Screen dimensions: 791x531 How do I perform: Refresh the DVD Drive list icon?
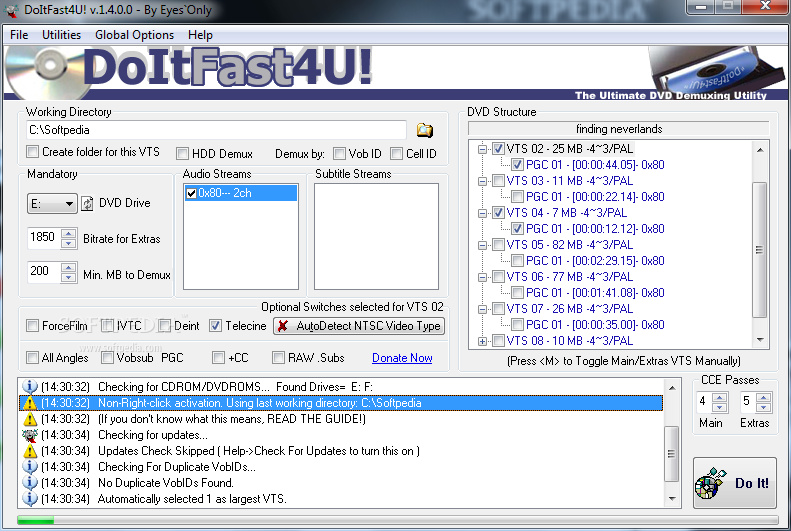(87, 203)
